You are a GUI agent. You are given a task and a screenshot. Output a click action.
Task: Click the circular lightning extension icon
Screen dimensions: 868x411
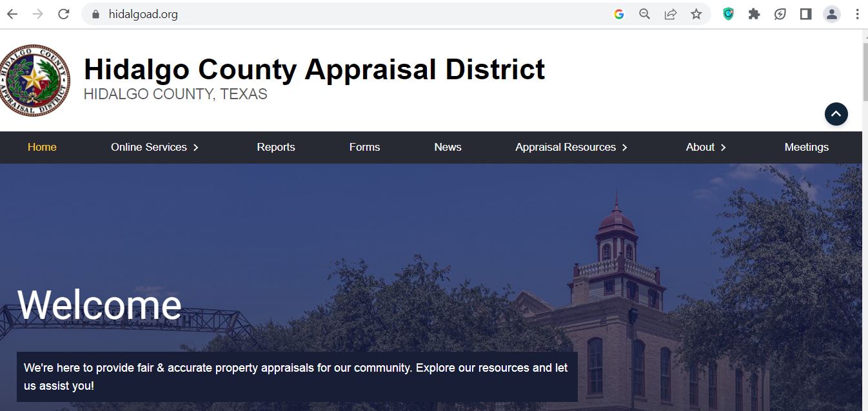[780, 14]
